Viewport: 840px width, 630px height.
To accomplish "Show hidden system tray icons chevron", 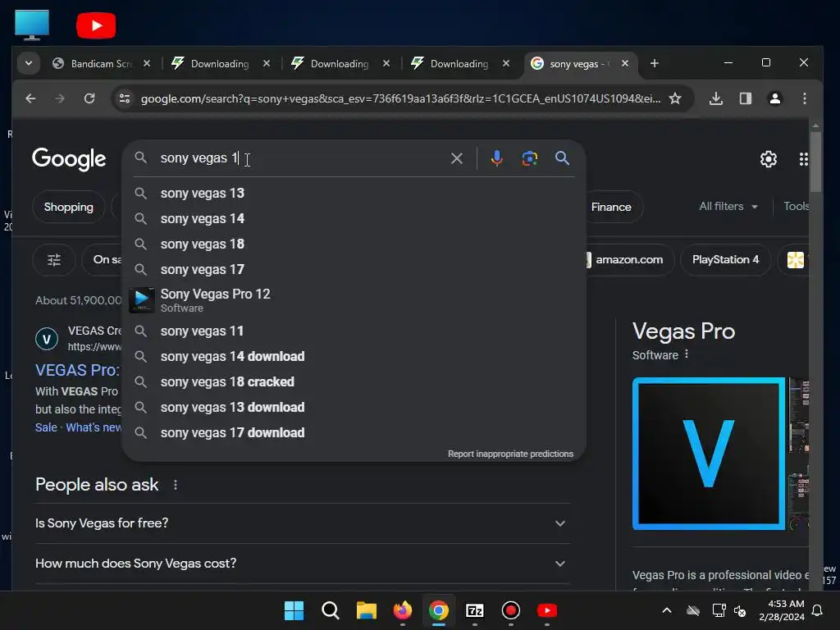I will tap(666, 610).
